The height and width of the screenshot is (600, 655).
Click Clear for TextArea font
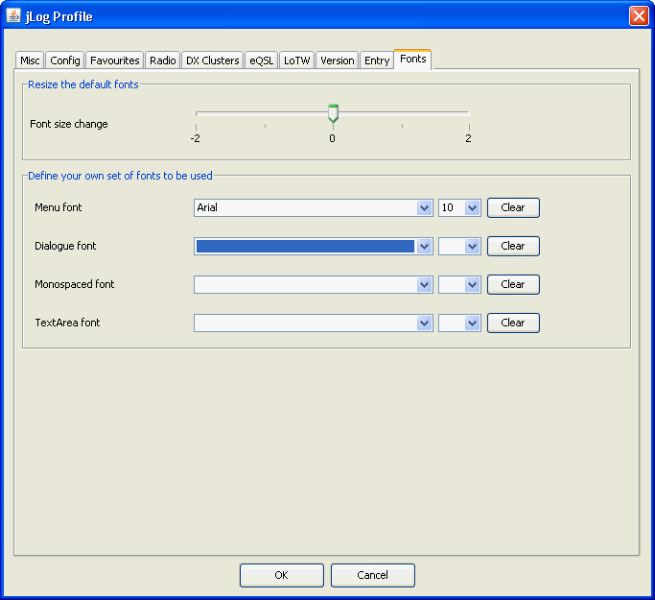(x=513, y=323)
